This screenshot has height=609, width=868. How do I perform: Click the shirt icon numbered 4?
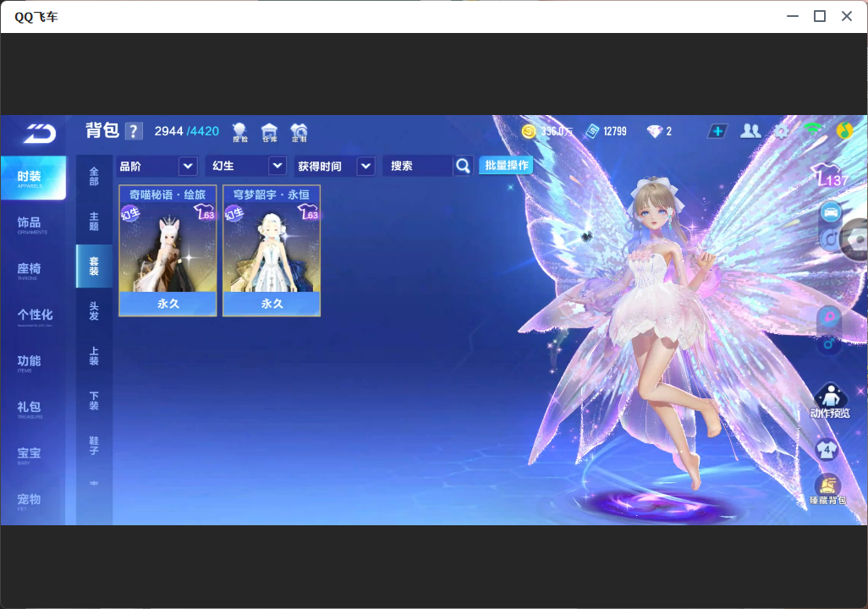tap(827, 449)
